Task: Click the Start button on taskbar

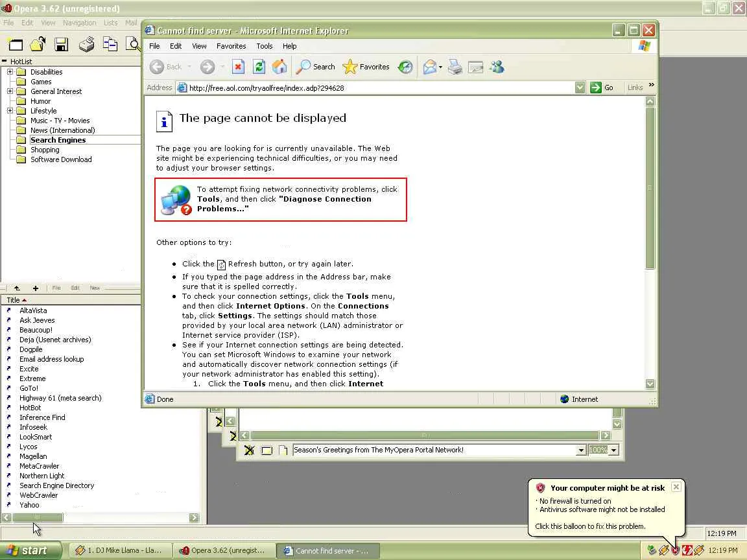Action: point(31,550)
